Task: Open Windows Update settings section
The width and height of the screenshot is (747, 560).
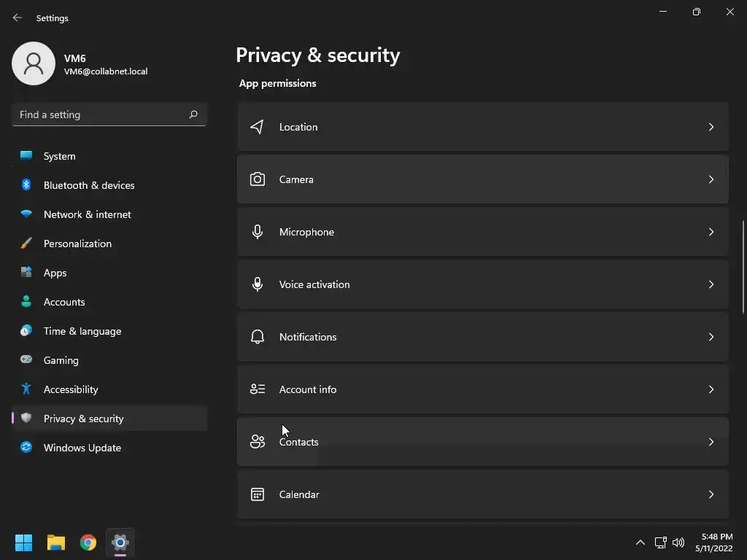Action: tap(82, 448)
